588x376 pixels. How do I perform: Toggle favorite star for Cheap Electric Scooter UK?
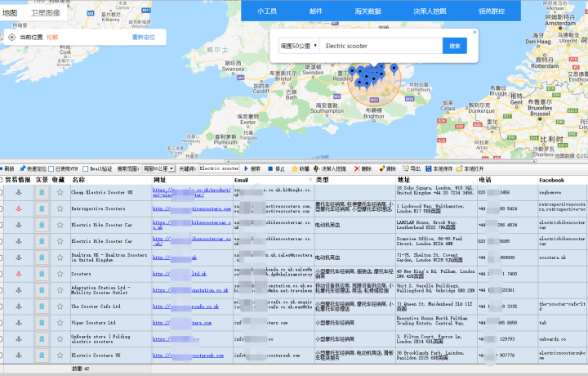click(60, 193)
